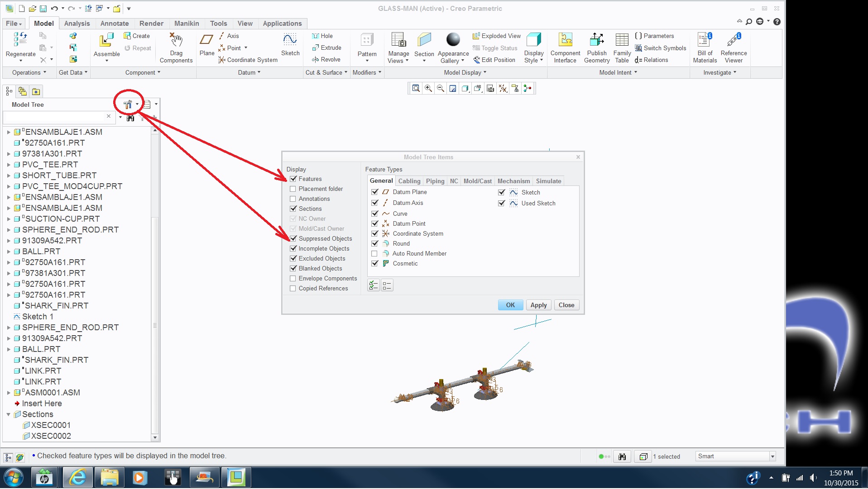This screenshot has width=868, height=489.
Task: Click the Close button in the dialog
Action: click(566, 305)
